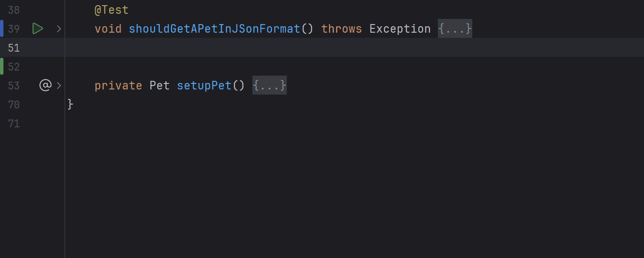Viewport: 644px width, 258px height.
Task: Click the private keyword
Action: (x=118, y=86)
